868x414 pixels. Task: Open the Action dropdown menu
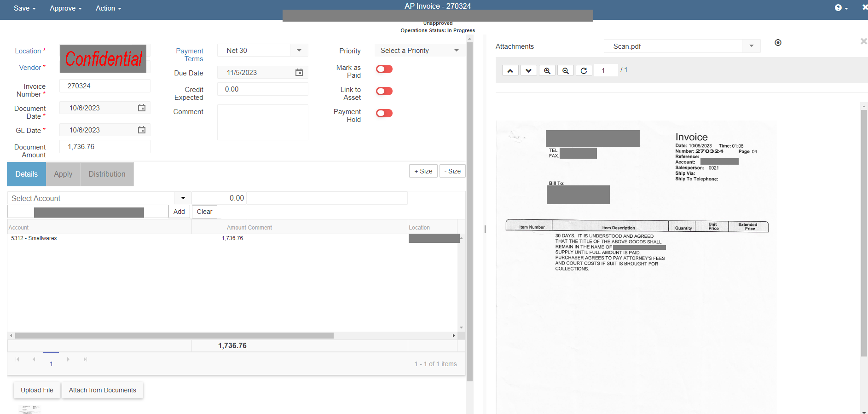(x=109, y=8)
